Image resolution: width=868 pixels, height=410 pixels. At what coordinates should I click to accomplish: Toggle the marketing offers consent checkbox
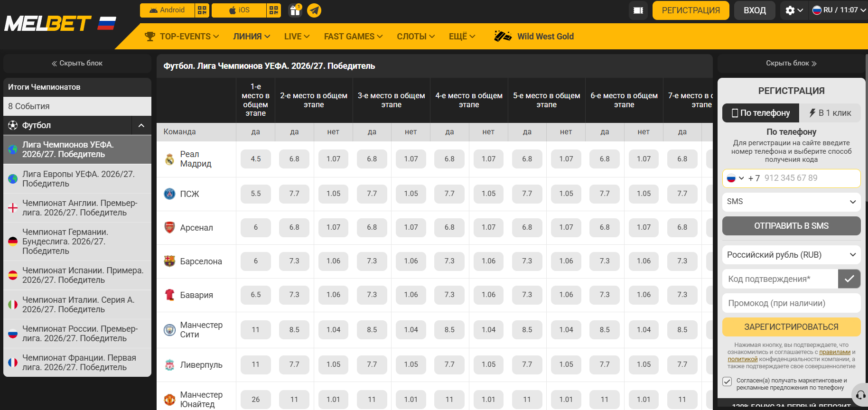pos(727,381)
